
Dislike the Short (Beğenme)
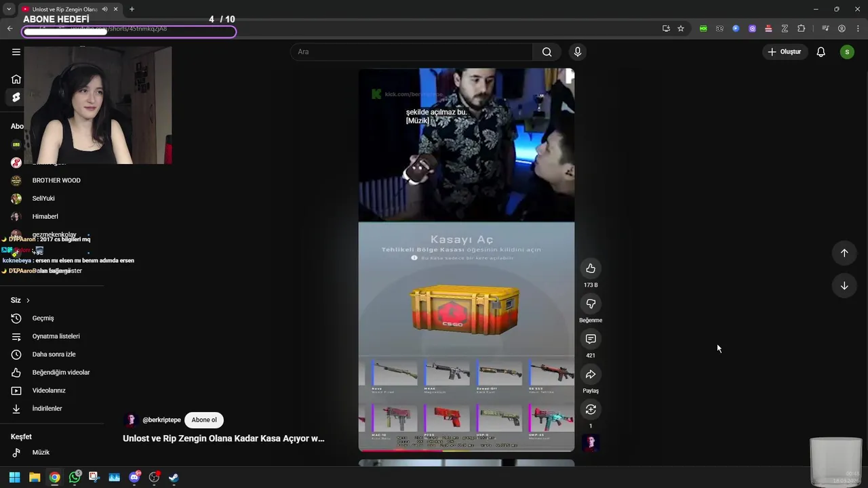591,304
